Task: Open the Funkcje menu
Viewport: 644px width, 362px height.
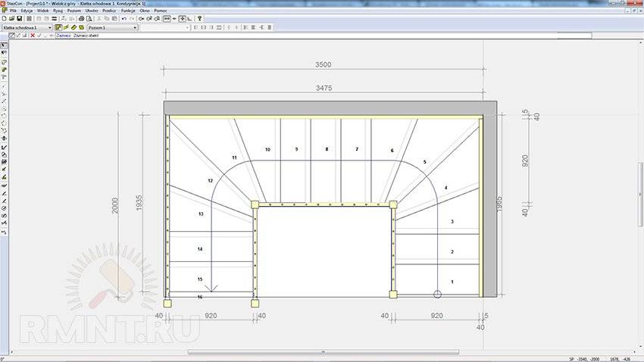Action: 128,11
